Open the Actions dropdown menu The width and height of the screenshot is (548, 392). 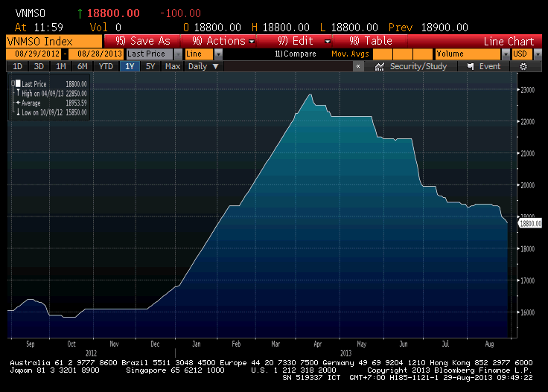pyautogui.click(x=223, y=41)
